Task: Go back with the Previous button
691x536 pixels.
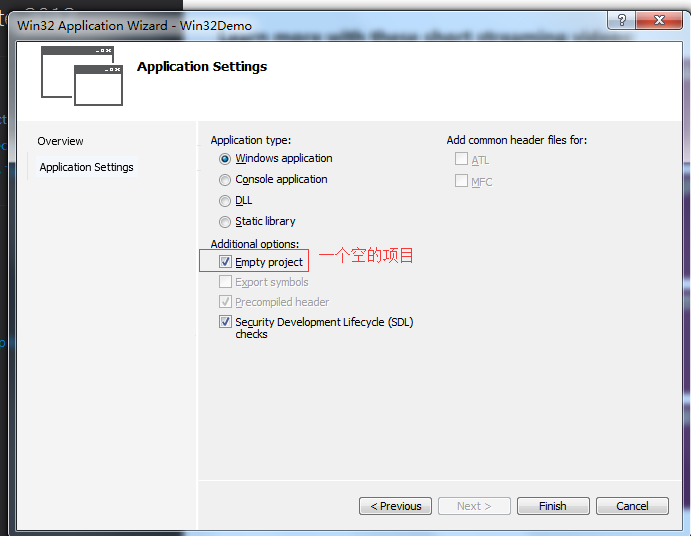Action: click(395, 506)
